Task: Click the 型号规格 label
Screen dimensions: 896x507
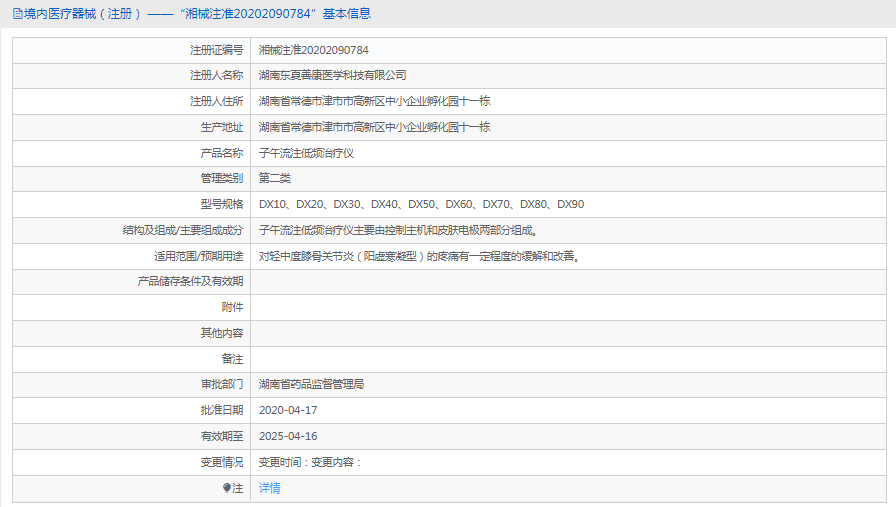Action: click(x=222, y=204)
